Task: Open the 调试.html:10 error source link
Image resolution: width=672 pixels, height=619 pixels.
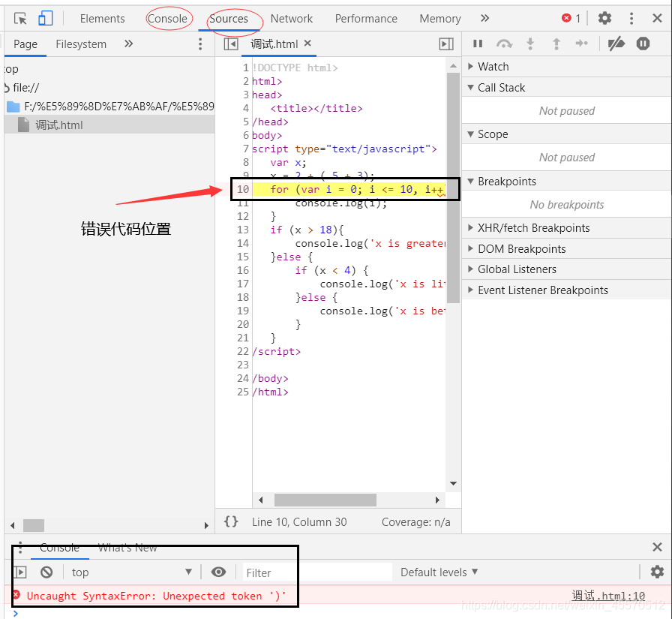Action: [608, 595]
